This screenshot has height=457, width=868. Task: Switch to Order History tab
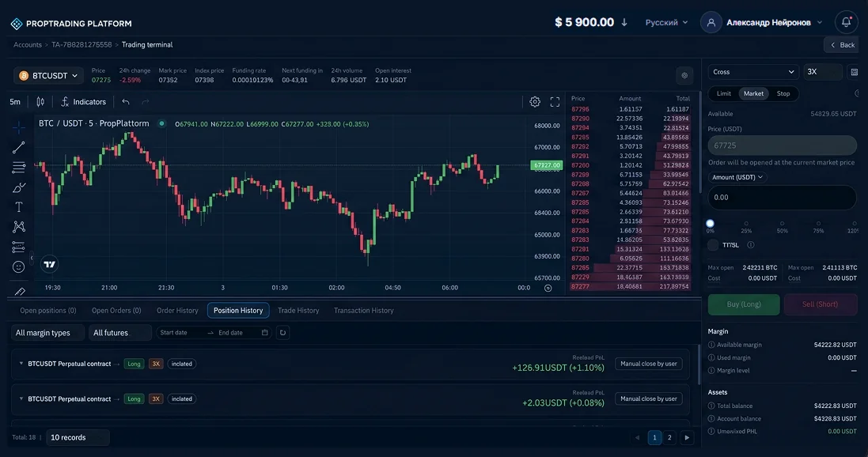coord(177,311)
